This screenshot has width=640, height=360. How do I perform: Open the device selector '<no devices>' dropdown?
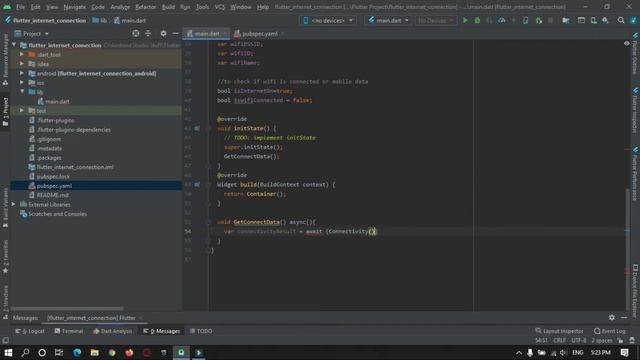tap(328, 20)
